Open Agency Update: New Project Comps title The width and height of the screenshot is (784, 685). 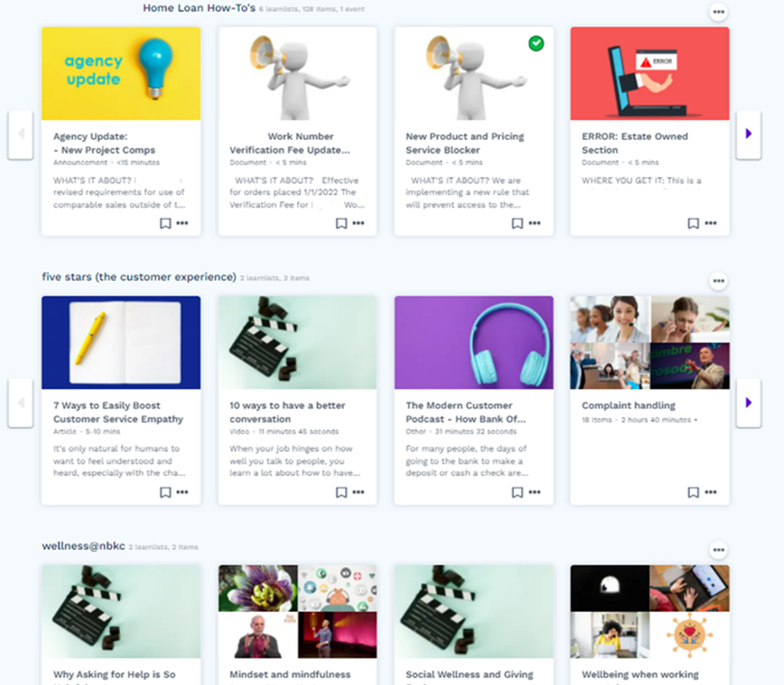[104, 143]
